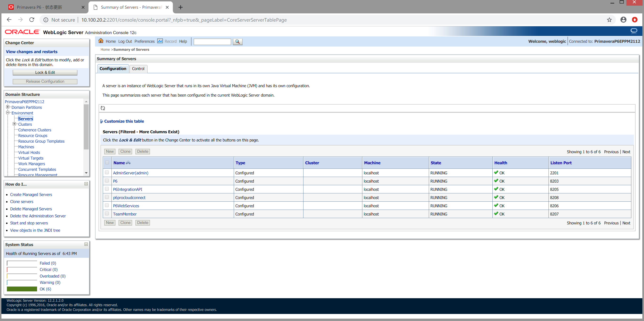Expand Customize this table

coord(122,121)
